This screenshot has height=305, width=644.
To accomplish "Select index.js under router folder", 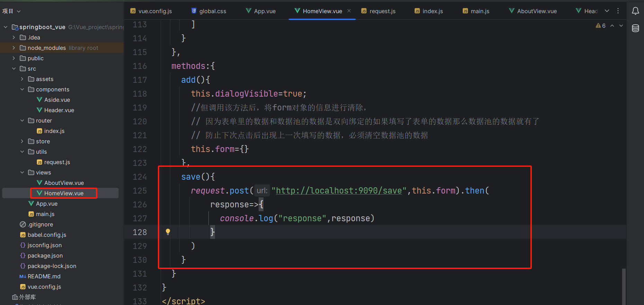I will click(51, 131).
